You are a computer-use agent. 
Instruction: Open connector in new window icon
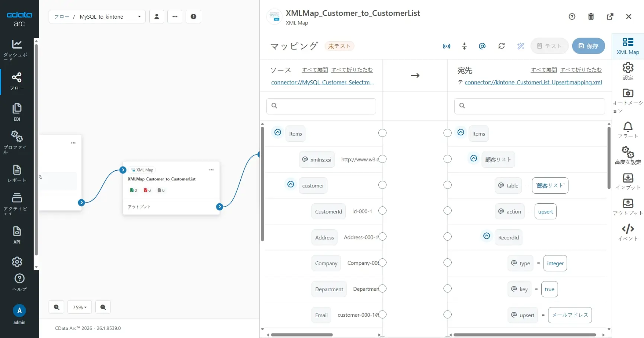[x=610, y=16]
